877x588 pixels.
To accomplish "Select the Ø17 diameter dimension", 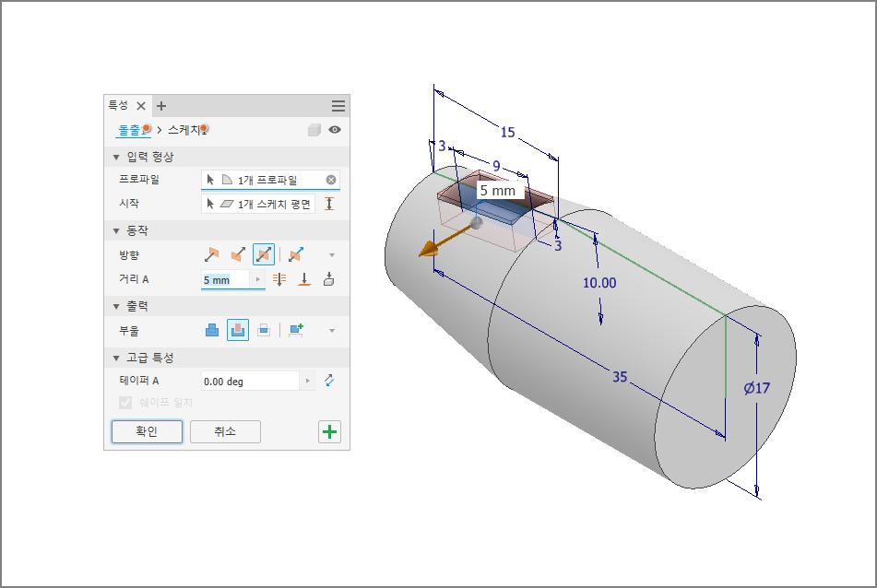I will [x=757, y=388].
